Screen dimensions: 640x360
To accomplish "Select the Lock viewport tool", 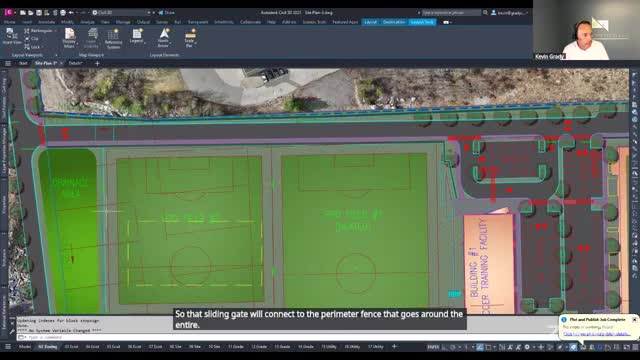I will pos(32,47).
